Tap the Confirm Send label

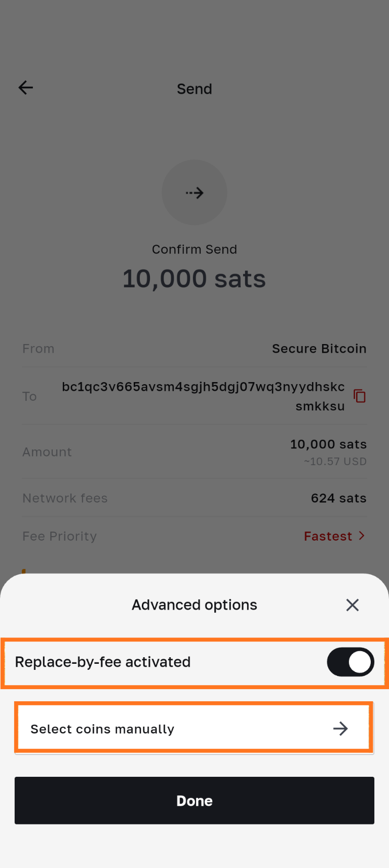pos(194,249)
